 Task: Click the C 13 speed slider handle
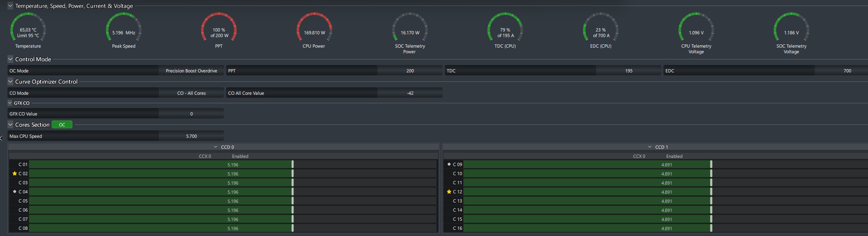tap(711, 201)
